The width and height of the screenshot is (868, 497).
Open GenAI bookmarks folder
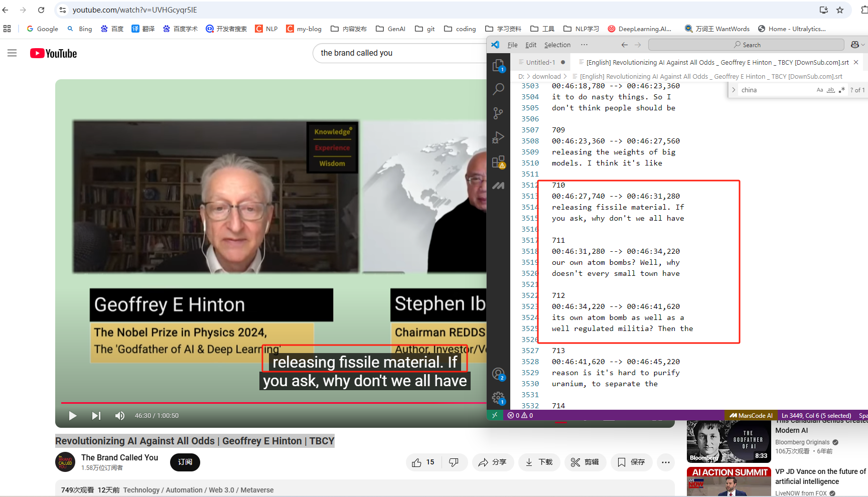(x=390, y=29)
